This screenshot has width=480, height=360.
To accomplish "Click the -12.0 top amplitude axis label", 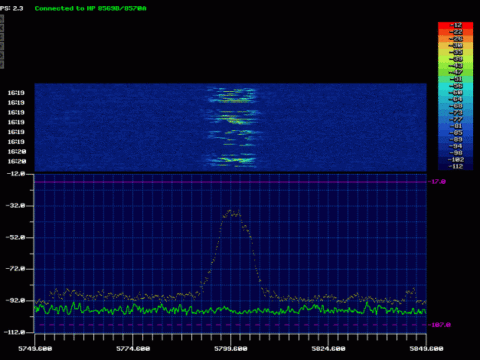I will (x=15, y=174).
